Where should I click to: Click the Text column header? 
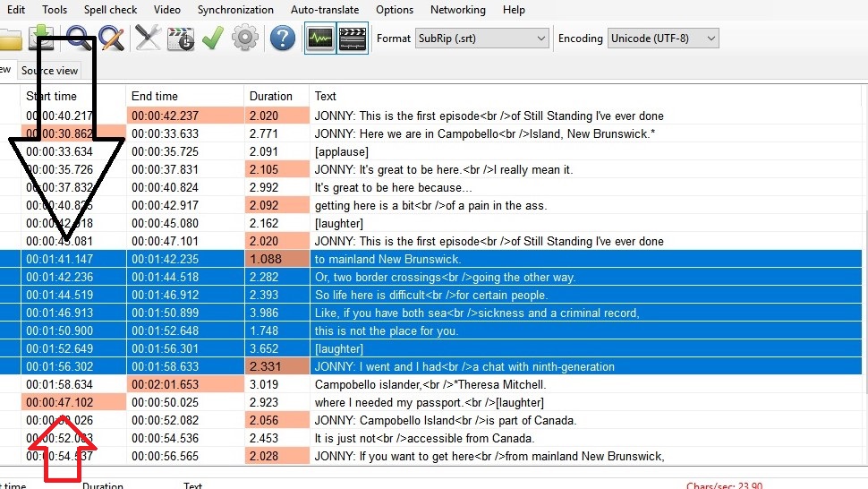click(586, 96)
